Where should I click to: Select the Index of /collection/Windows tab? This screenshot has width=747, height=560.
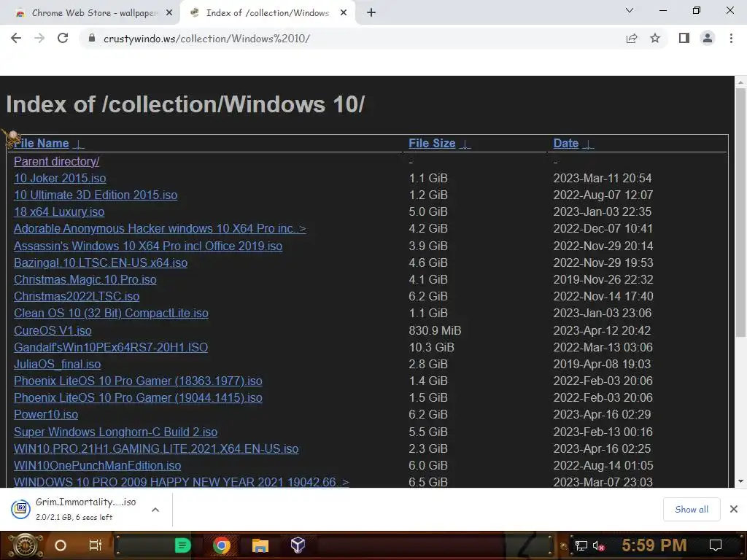pos(267,13)
